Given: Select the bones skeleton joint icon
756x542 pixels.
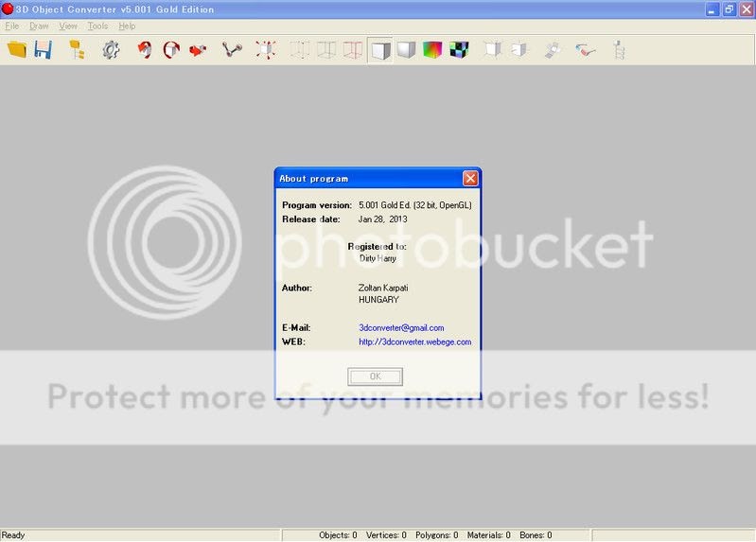Looking at the screenshot, I should (x=232, y=50).
